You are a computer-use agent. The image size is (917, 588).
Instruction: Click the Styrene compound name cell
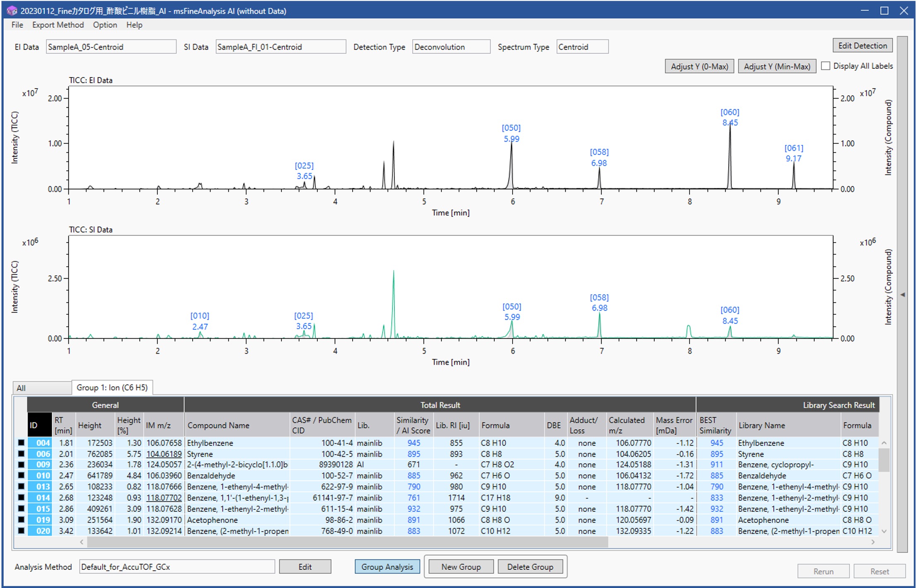pos(237,454)
